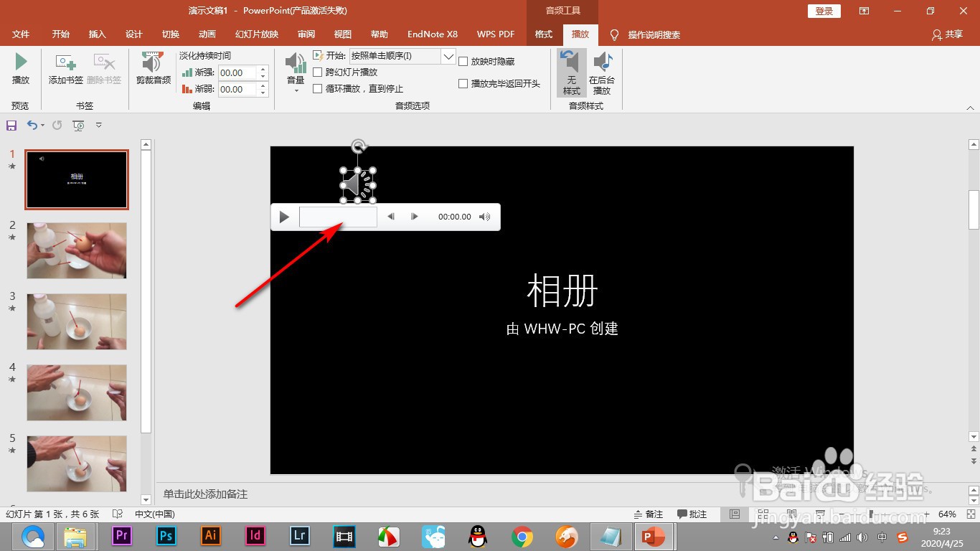Open the 幻灯片放映 ribbon tab

pos(255,34)
